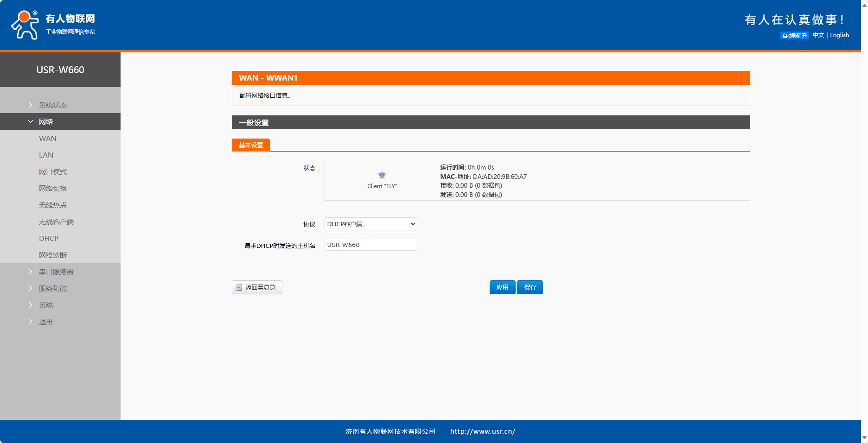The height and width of the screenshot is (443, 868).
Task: Open the LAN menu item
Action: coord(46,155)
